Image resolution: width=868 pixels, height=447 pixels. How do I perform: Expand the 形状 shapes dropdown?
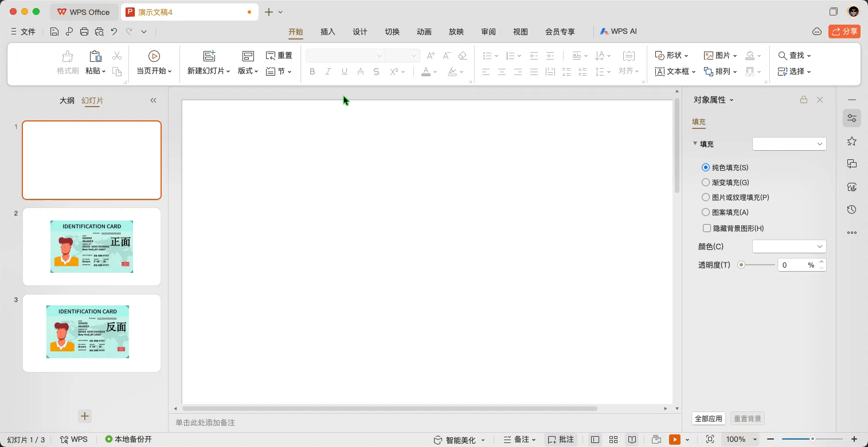click(x=672, y=56)
